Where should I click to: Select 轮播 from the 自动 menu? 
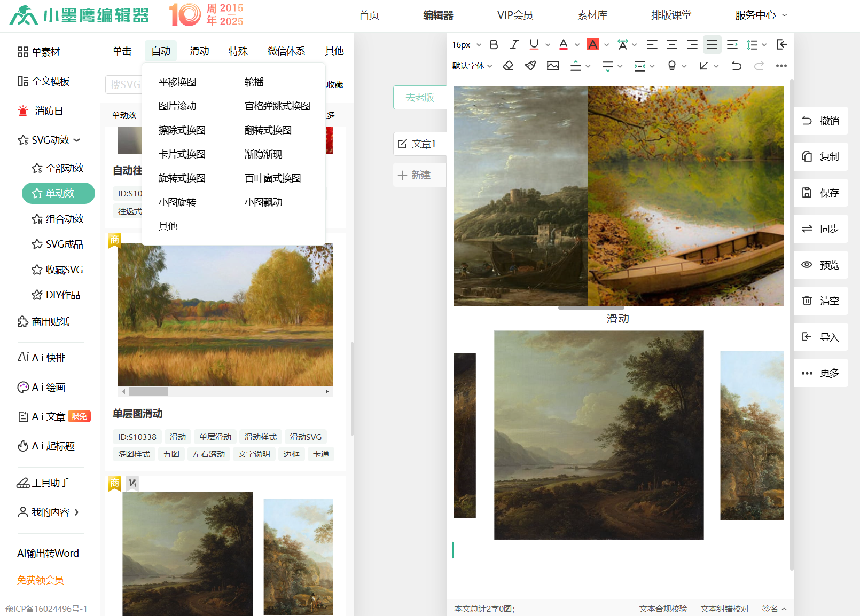tap(254, 82)
